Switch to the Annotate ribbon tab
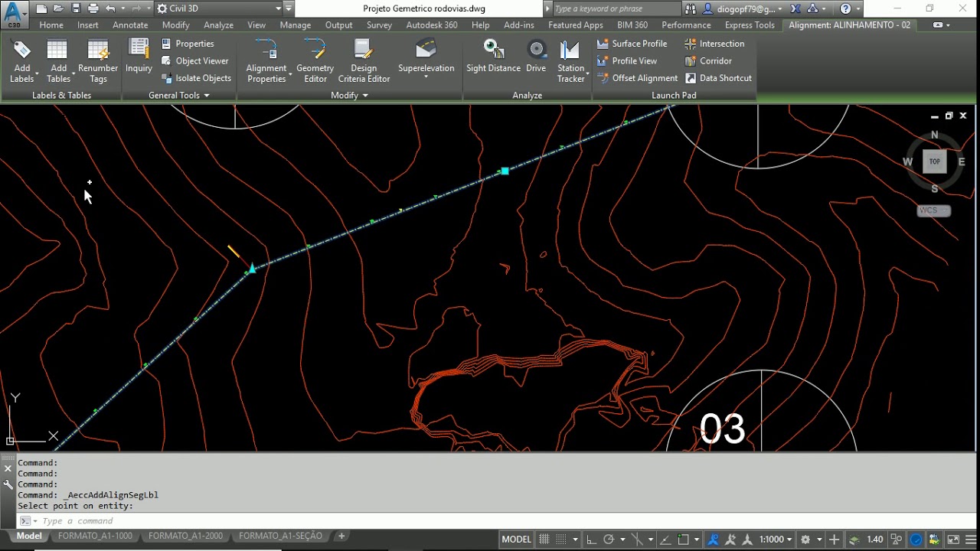 (x=130, y=24)
